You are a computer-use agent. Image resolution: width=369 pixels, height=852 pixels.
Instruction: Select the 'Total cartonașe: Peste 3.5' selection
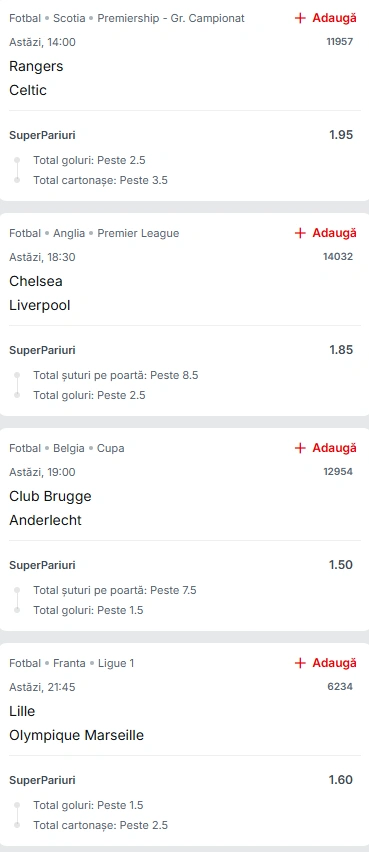[101, 180]
